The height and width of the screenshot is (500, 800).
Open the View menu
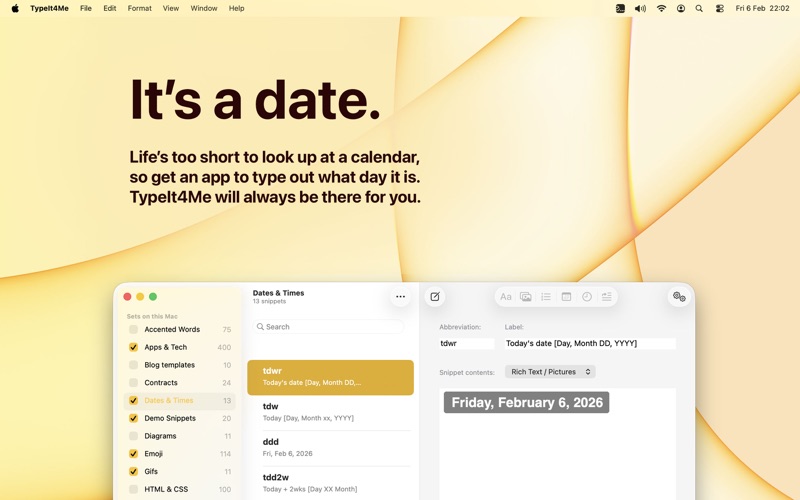(171, 8)
